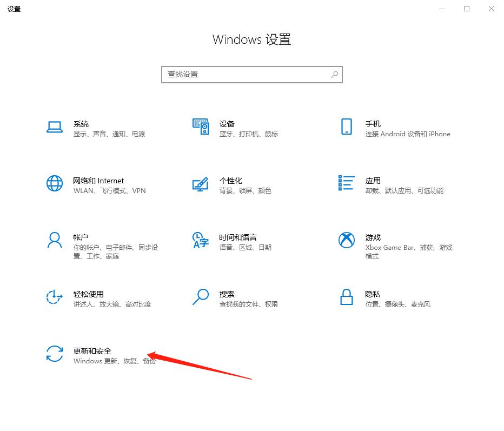The image size is (504, 431).
Task: Click the magnifier in the search box
Action: point(335,74)
